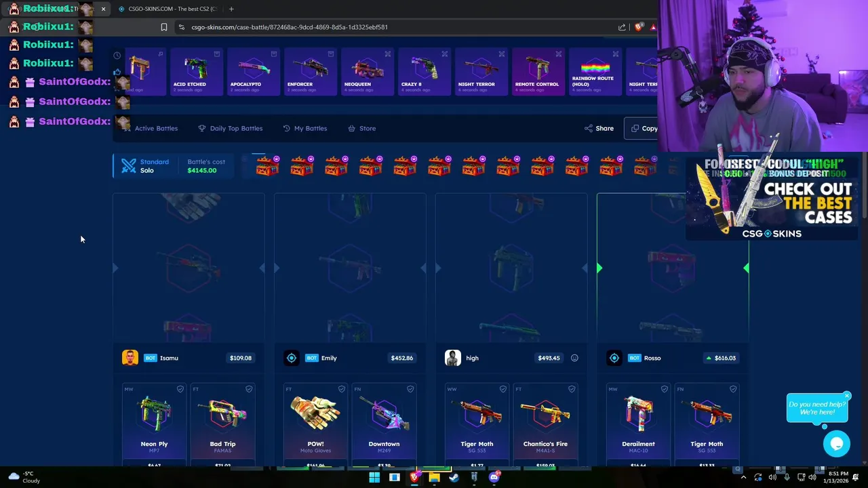Open the Active Battles tab
The image size is (868, 488).
point(150,128)
